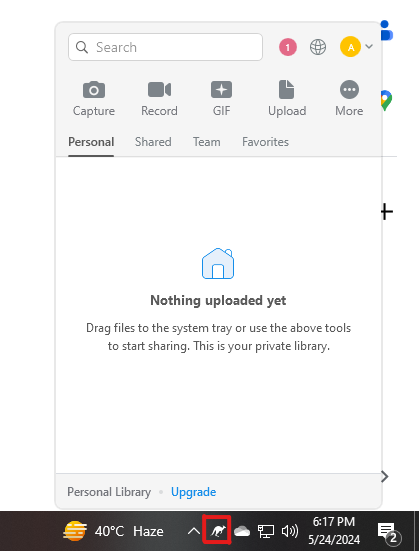The image size is (419, 551).
Task: Follow the Upgrade link
Action: [193, 492]
